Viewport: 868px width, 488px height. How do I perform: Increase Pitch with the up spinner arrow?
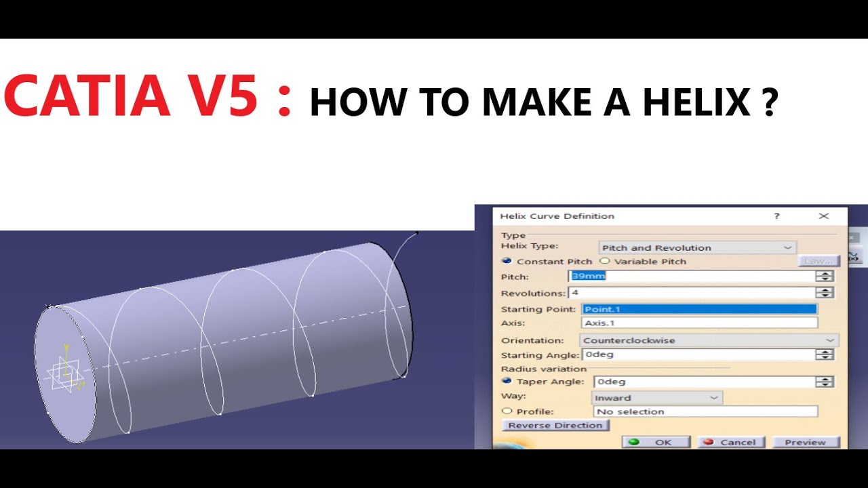(x=825, y=273)
